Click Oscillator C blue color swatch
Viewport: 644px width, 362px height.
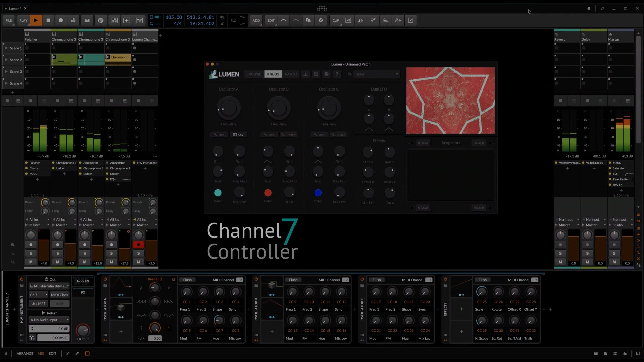(x=318, y=193)
